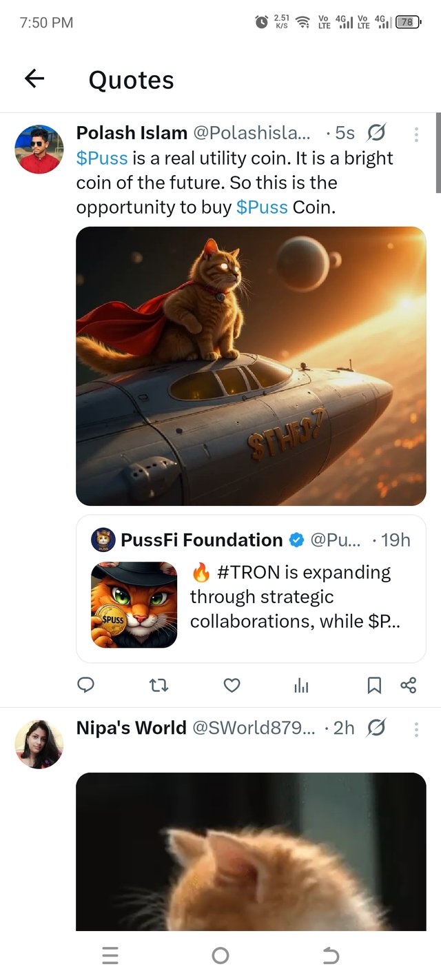Open Android recent apps menu button
Viewport: 441px width, 980px height.
click(x=110, y=955)
